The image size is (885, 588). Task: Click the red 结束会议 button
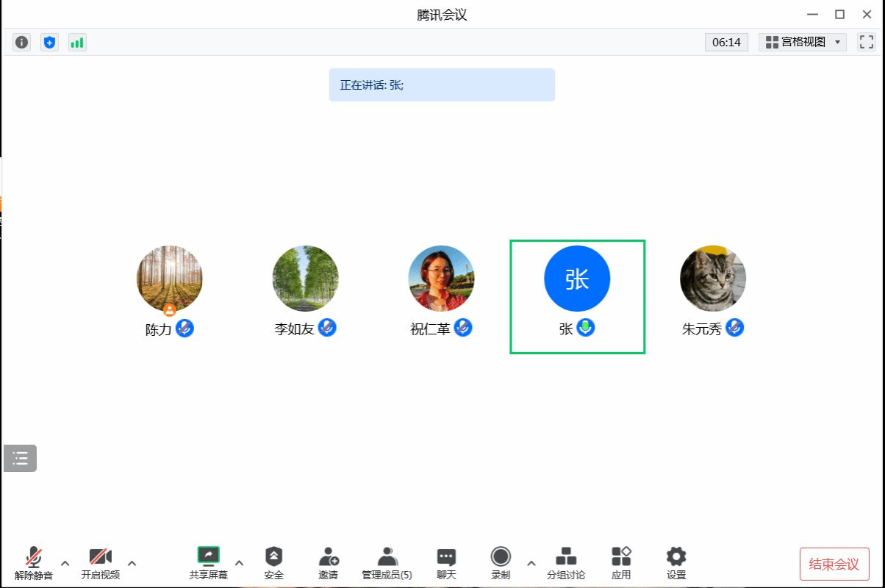[x=834, y=564]
